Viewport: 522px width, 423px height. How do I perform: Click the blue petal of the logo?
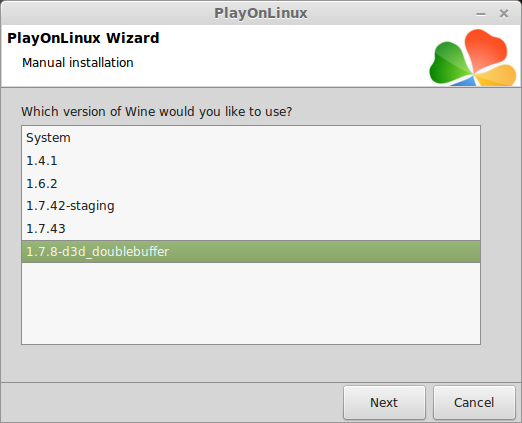[x=464, y=81]
